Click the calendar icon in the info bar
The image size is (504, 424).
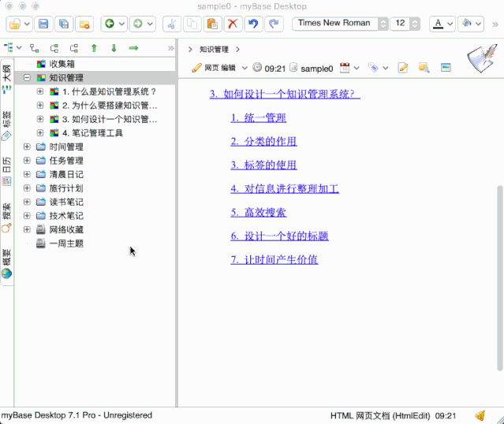click(x=345, y=68)
